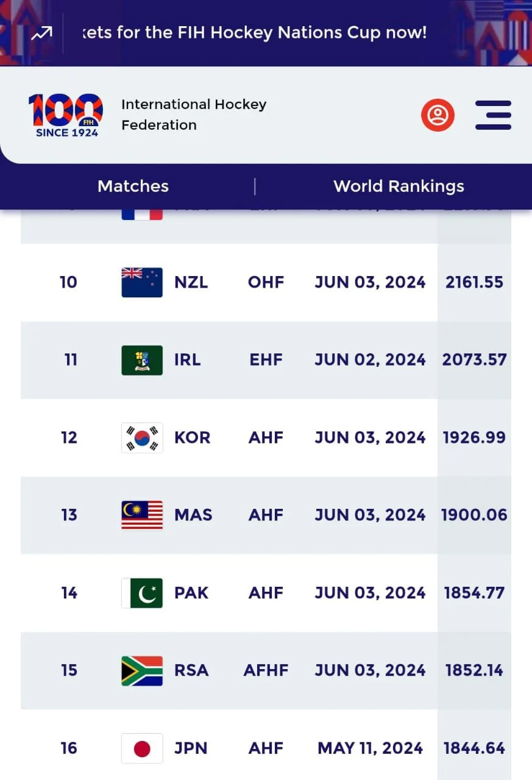The image size is (532, 780).
Task: Tap the MAY 11, 2024 date for JPN
Action: click(x=370, y=748)
